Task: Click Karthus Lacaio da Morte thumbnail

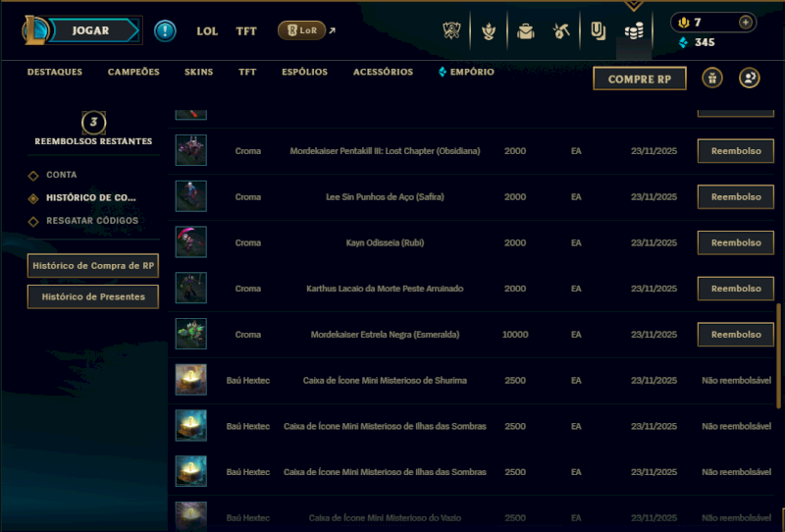Action: (190, 288)
